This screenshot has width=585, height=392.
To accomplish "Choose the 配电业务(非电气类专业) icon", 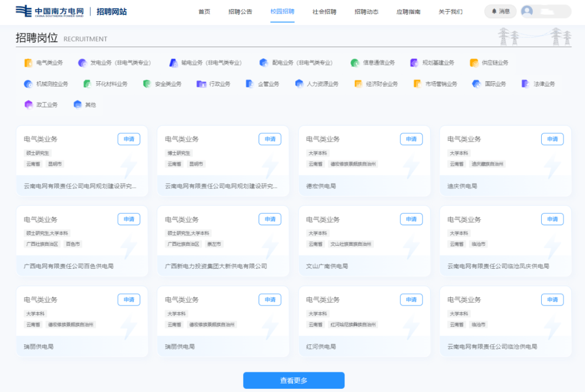I will click(x=264, y=63).
